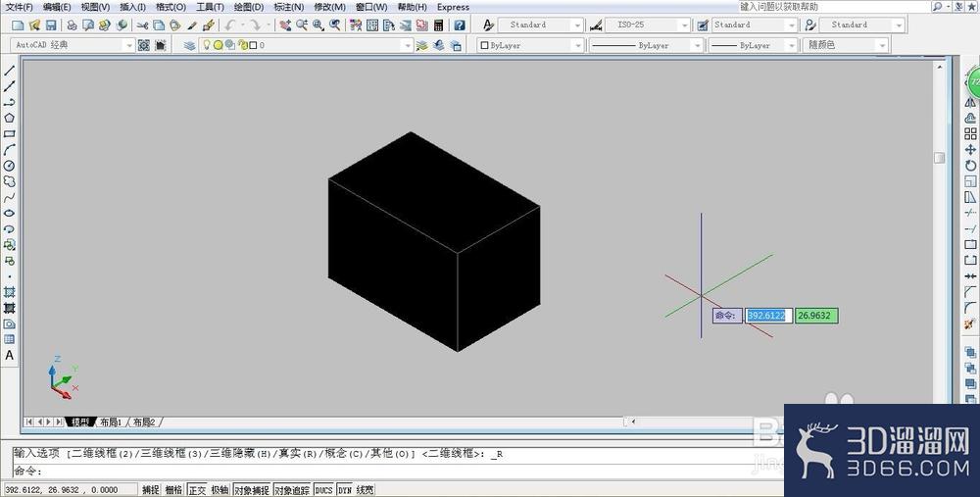Screen dimensions: 980x497
Task: Click the Move tool in modify toolbar
Action: (x=970, y=149)
